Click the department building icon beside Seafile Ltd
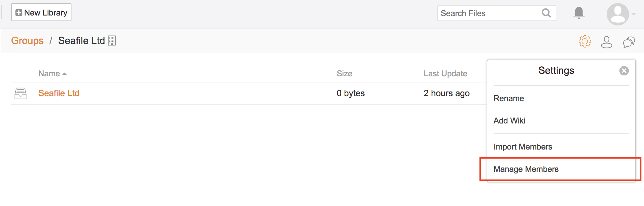The image size is (644, 206). coord(112,41)
